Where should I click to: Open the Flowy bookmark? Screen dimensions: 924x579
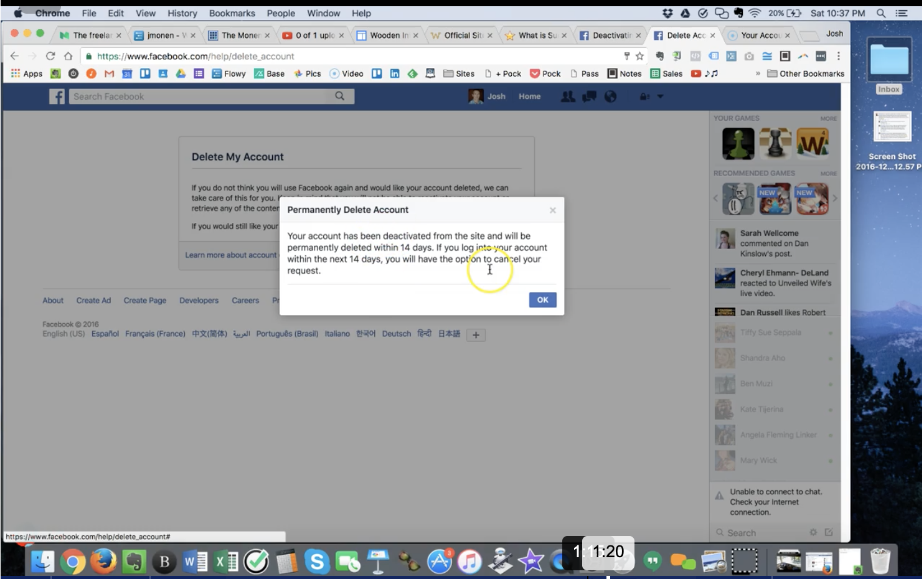(x=229, y=73)
